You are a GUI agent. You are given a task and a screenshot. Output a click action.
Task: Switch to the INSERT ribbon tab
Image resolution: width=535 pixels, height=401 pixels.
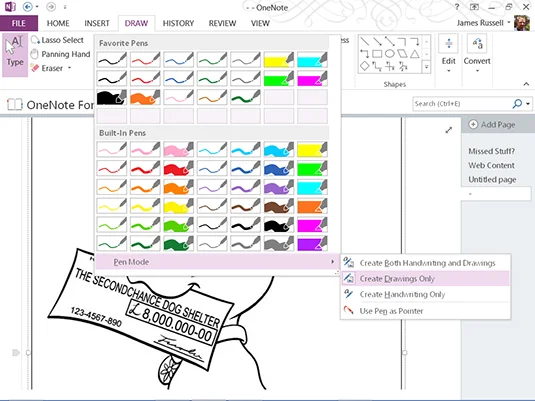[97, 23]
